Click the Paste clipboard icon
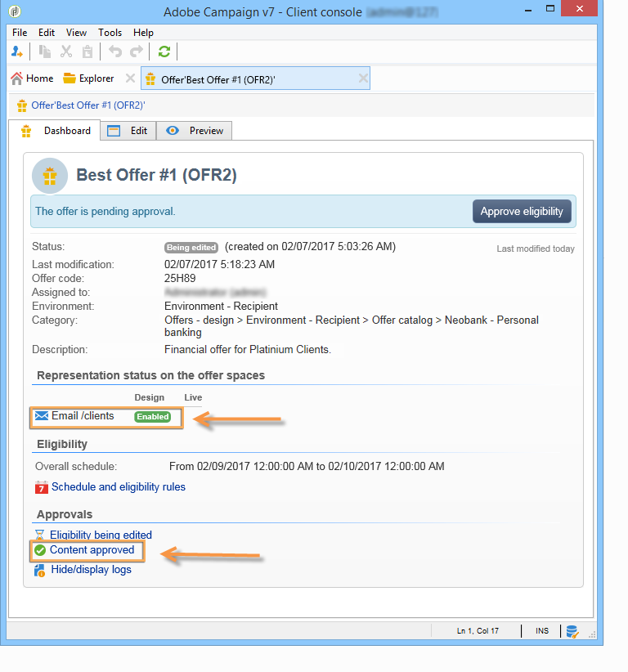The height and width of the screenshot is (672, 628). (x=87, y=52)
